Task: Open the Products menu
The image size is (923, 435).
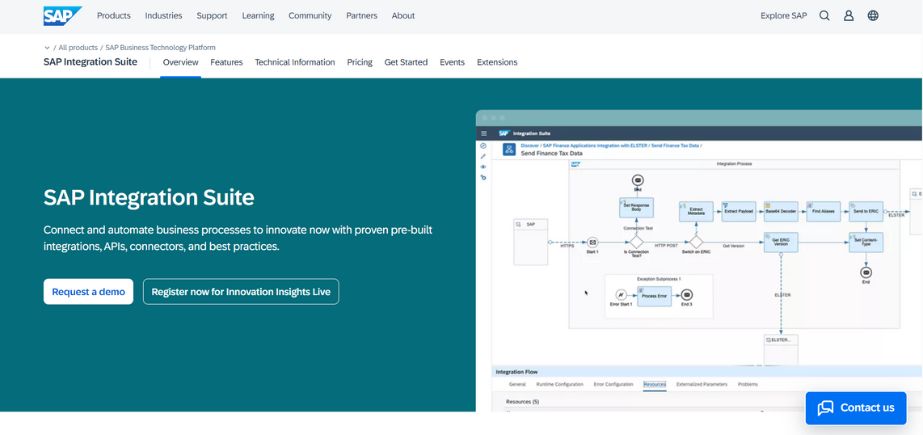Action: pos(114,16)
